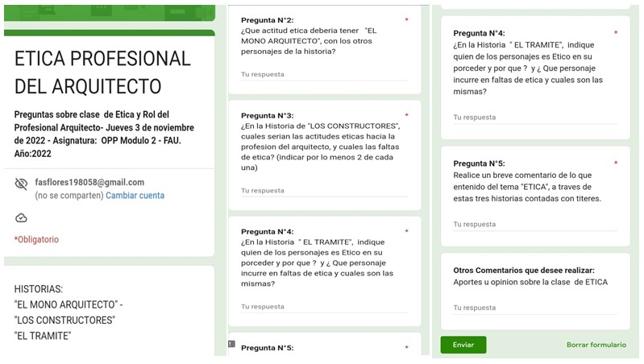Screen dimensions: 644x364
Task: Click the cloud draft-saved icon
Action: click(21, 218)
